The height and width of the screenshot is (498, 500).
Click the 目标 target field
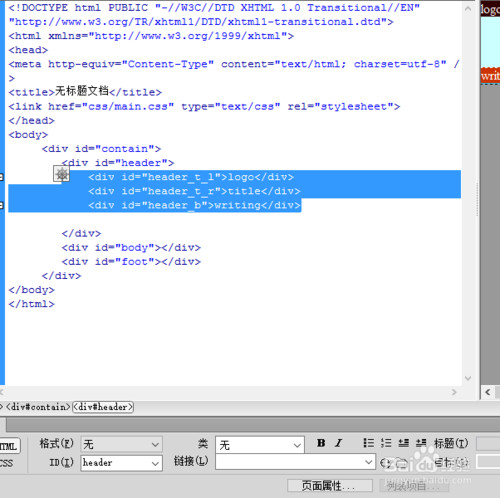(488, 462)
